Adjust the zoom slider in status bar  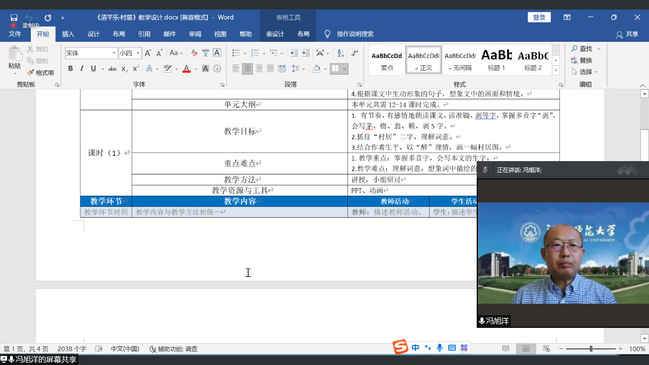click(591, 349)
